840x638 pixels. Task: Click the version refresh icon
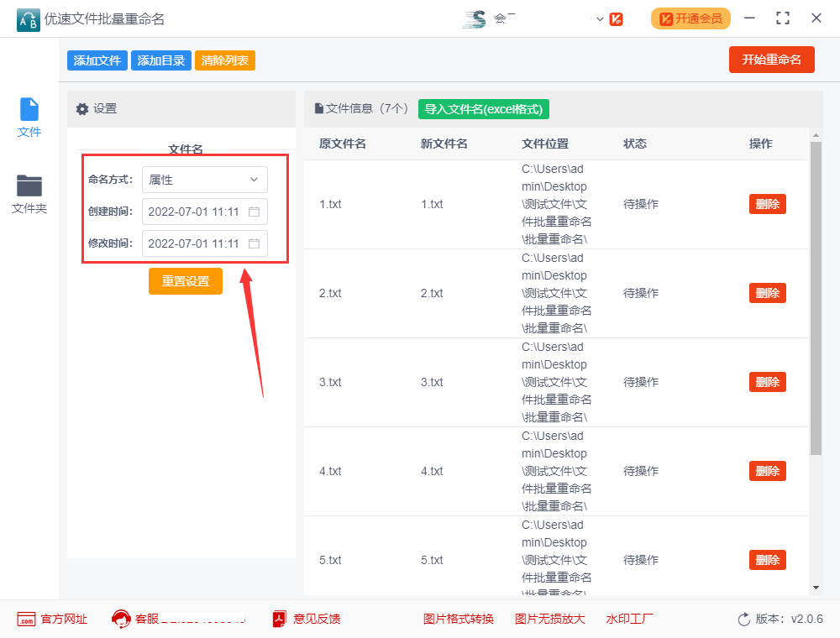click(x=743, y=620)
